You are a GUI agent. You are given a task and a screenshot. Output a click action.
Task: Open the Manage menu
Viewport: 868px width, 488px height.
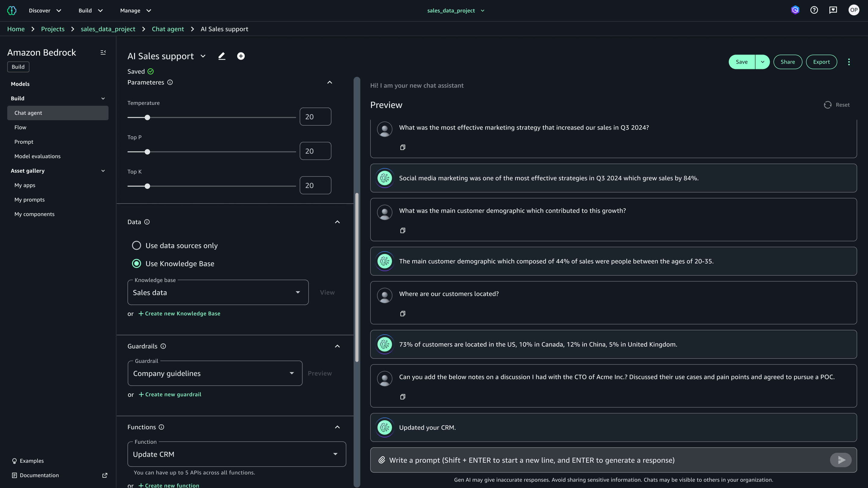click(x=135, y=11)
